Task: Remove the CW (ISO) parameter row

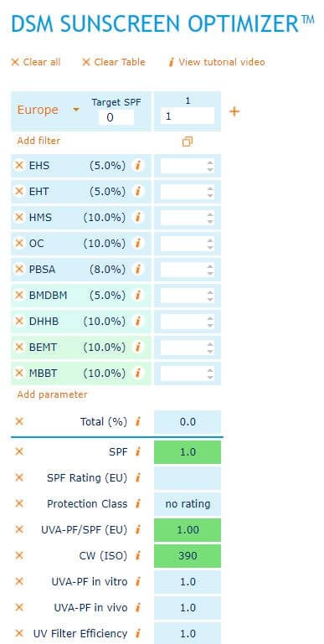Action: (19, 555)
